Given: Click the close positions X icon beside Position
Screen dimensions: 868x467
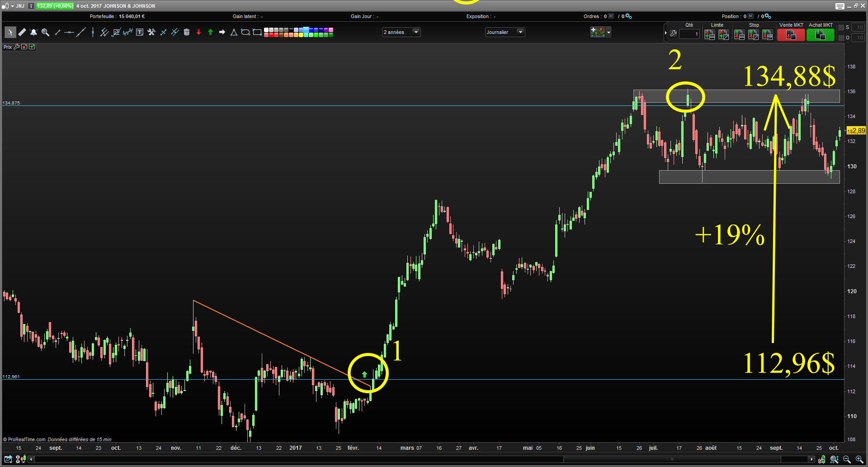Looking at the screenshot, I should 751,16.
